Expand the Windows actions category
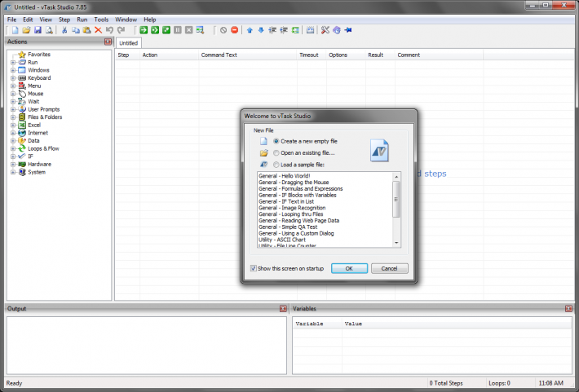579x392 pixels. click(13, 70)
